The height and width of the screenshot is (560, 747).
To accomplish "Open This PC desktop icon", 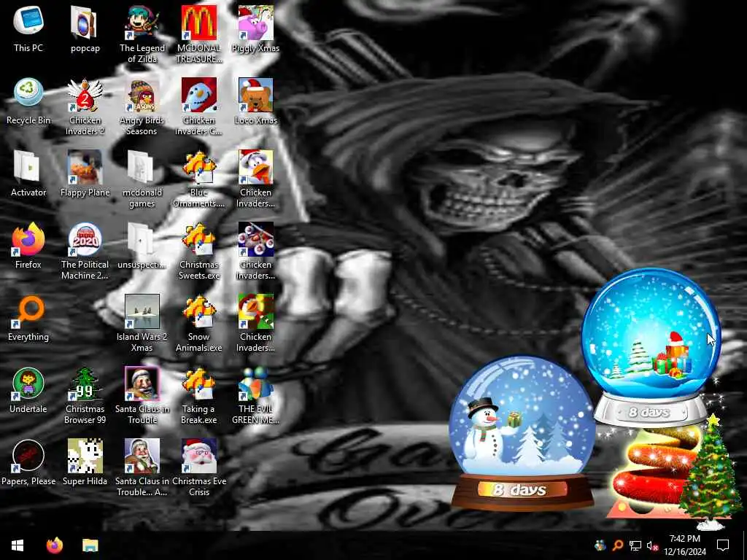I will (x=28, y=28).
